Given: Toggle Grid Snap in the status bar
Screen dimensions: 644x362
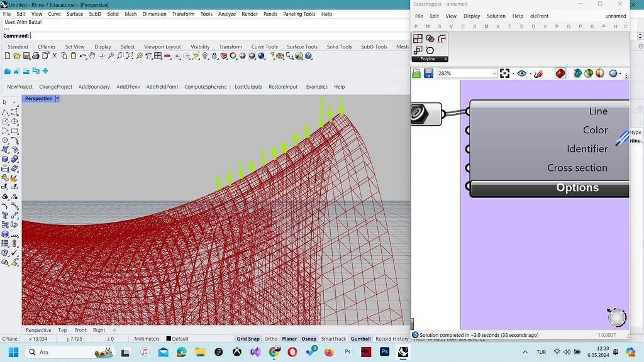Looking at the screenshot, I should click(248, 338).
